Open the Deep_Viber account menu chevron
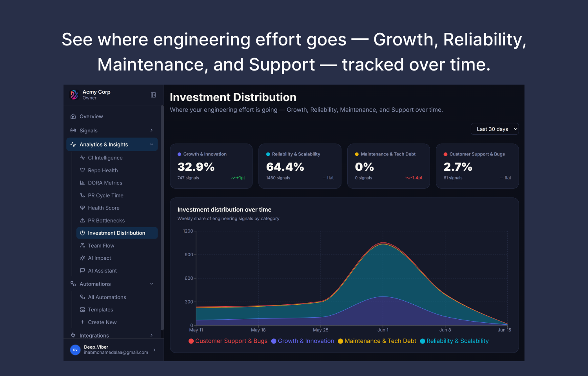This screenshot has width=588, height=376. (154, 350)
